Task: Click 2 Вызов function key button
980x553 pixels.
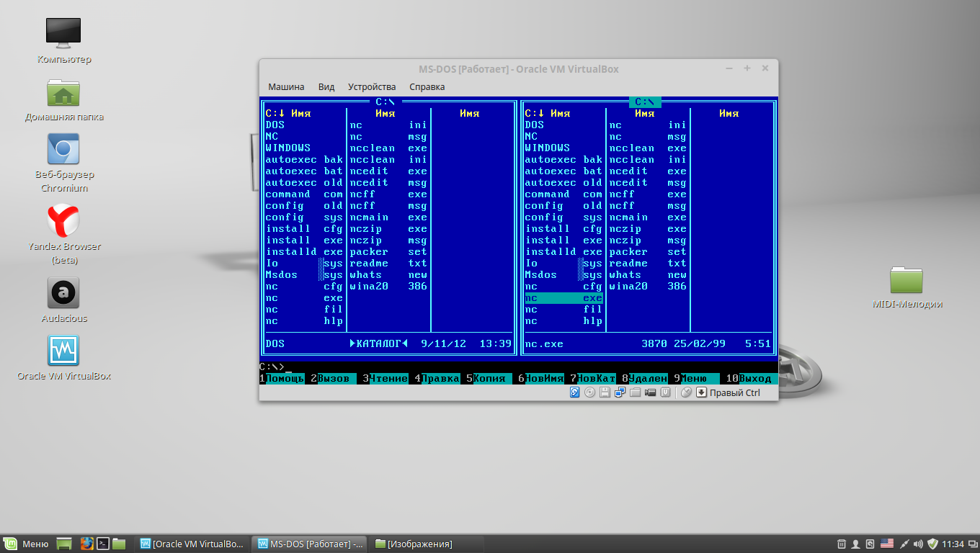Action: [334, 378]
